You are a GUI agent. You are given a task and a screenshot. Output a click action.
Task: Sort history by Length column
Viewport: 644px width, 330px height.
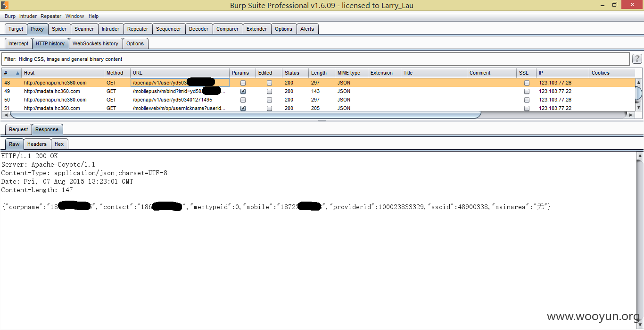(322, 73)
